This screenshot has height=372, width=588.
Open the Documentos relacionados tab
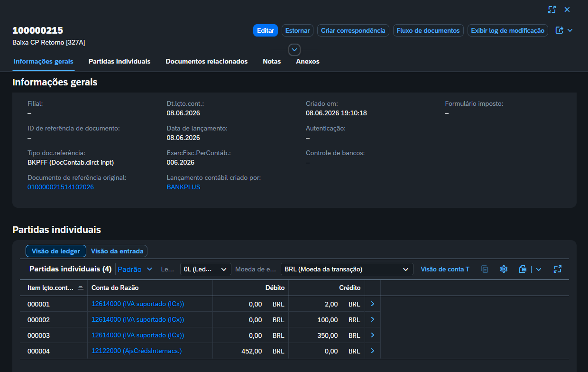(207, 61)
